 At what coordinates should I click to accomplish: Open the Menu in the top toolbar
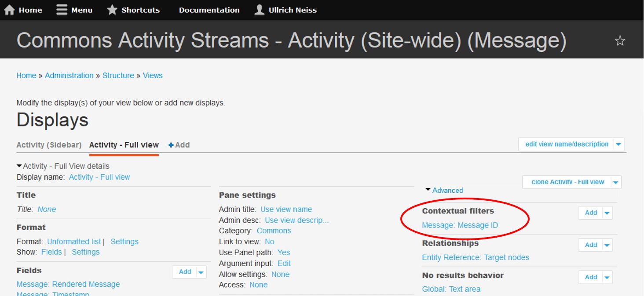pos(74,10)
